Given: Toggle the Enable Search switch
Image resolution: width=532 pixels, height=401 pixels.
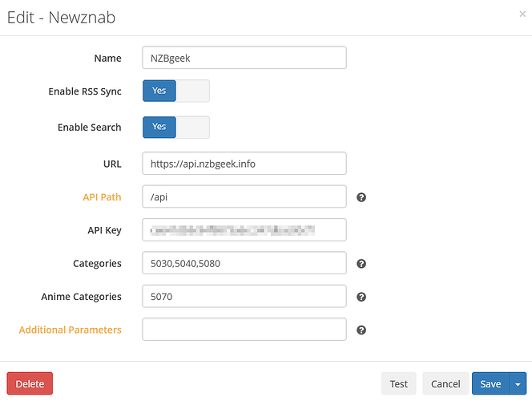Looking at the screenshot, I should tap(175, 127).
